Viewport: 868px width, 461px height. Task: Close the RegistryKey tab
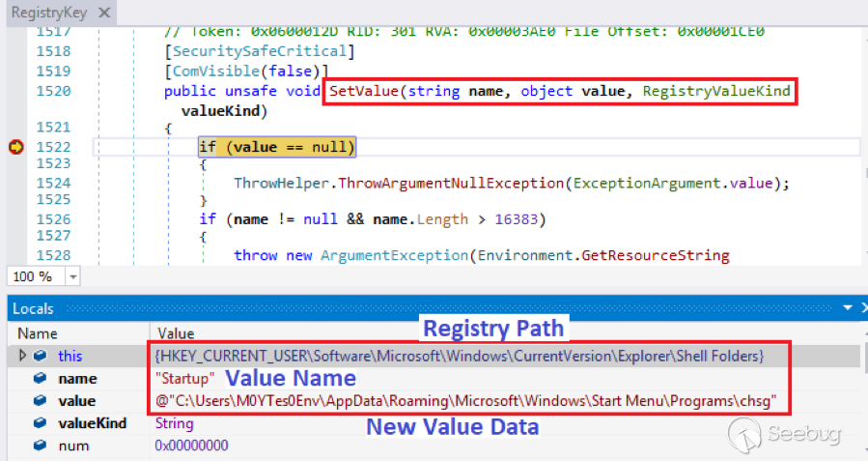pos(104,13)
